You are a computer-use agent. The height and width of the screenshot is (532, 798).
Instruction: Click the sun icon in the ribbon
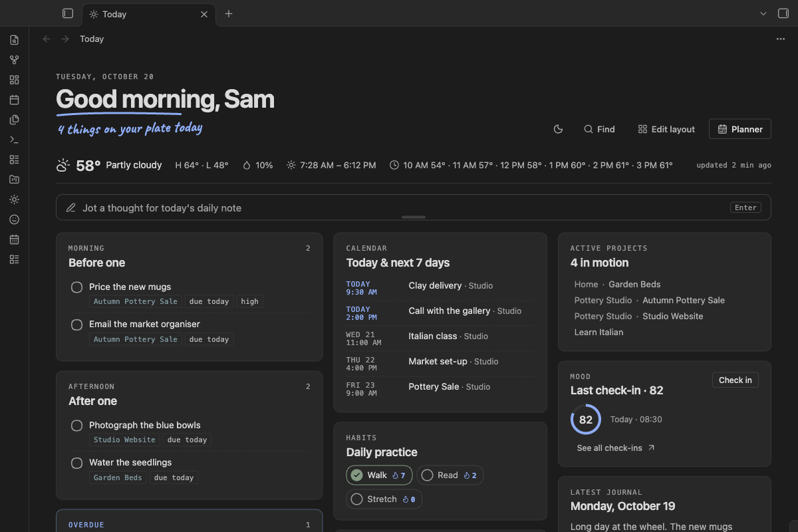coord(15,199)
